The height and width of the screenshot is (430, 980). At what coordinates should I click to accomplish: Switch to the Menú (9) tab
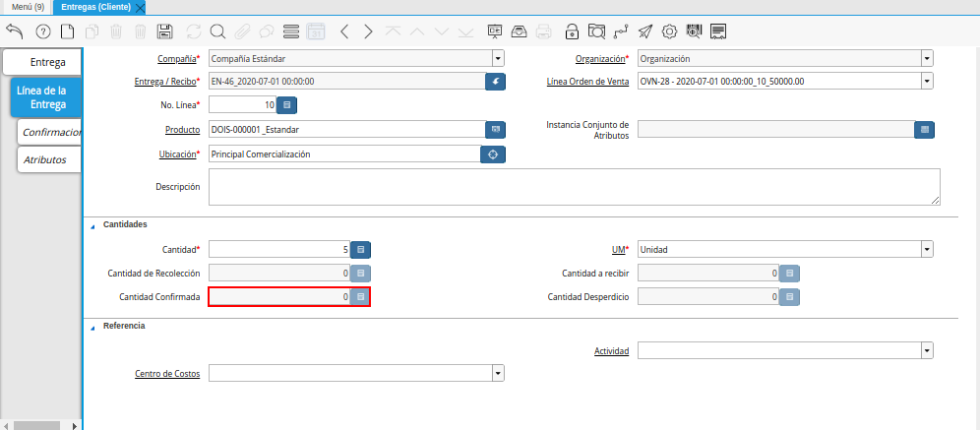(29, 7)
